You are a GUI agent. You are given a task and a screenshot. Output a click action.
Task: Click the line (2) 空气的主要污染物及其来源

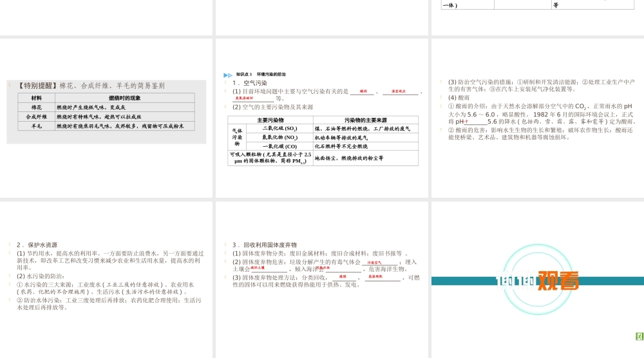pos(272,107)
